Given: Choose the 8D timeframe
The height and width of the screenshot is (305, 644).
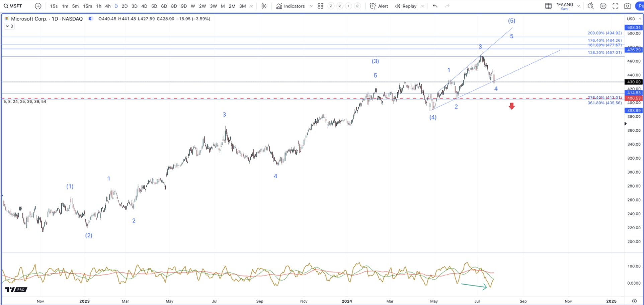Looking at the screenshot, I should click(174, 6).
